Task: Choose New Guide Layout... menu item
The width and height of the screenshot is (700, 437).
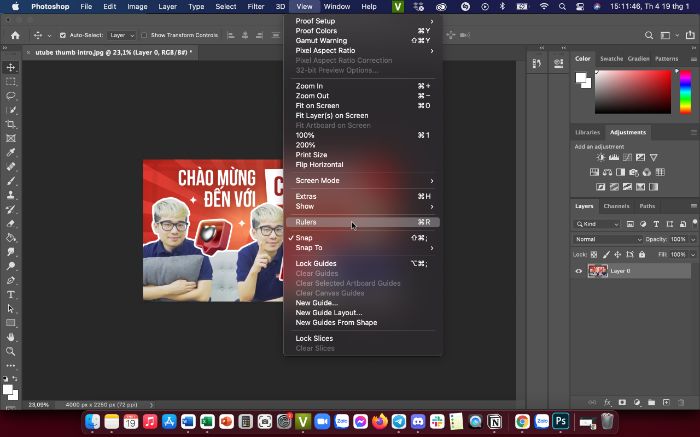Action: [362, 312]
